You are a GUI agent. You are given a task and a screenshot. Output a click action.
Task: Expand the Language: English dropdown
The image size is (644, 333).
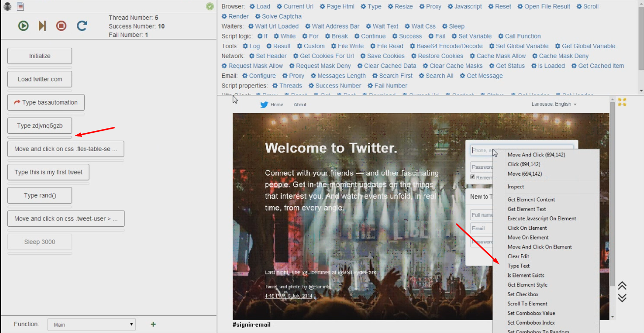(554, 104)
